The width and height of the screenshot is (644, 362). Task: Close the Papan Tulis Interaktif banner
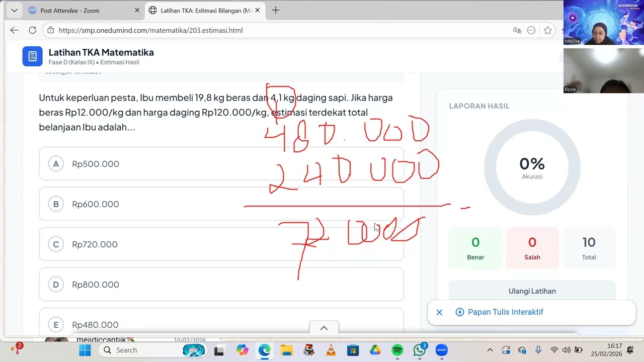click(439, 312)
